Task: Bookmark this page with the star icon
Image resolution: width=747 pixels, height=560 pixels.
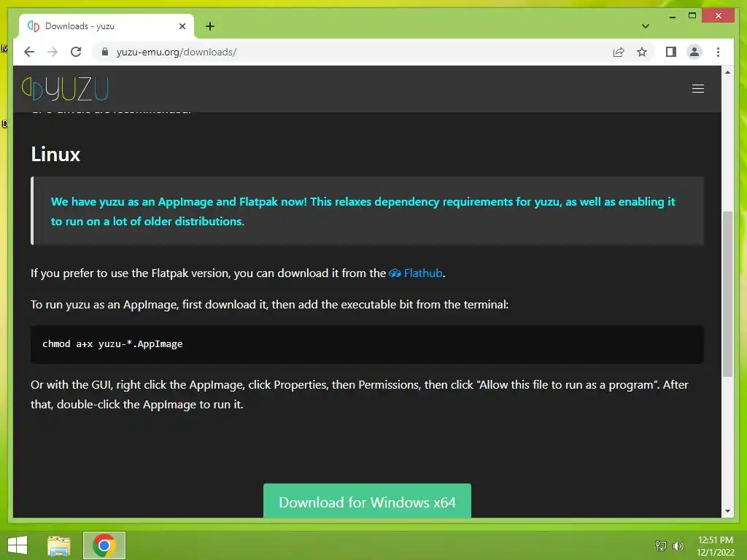Action: [x=642, y=52]
